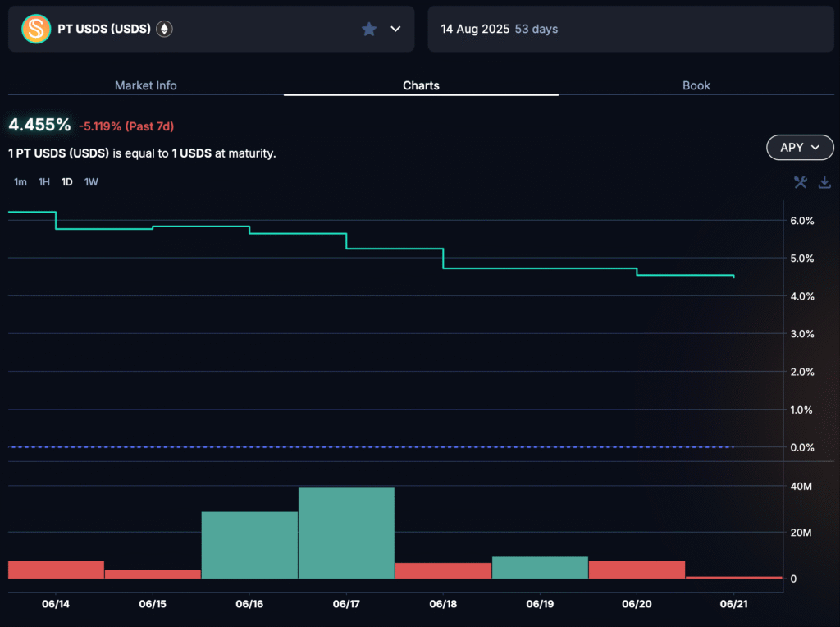Click the 20M volume axis label
This screenshot has width=840, height=627.
801,532
